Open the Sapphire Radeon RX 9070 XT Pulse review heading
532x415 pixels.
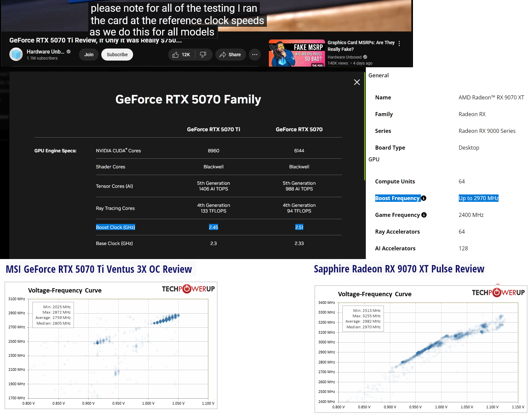[399, 269]
